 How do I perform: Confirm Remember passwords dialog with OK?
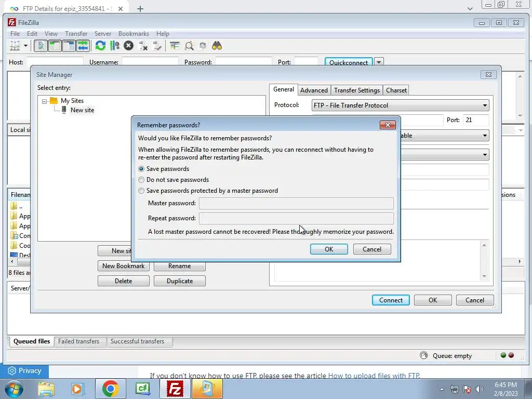(329, 249)
